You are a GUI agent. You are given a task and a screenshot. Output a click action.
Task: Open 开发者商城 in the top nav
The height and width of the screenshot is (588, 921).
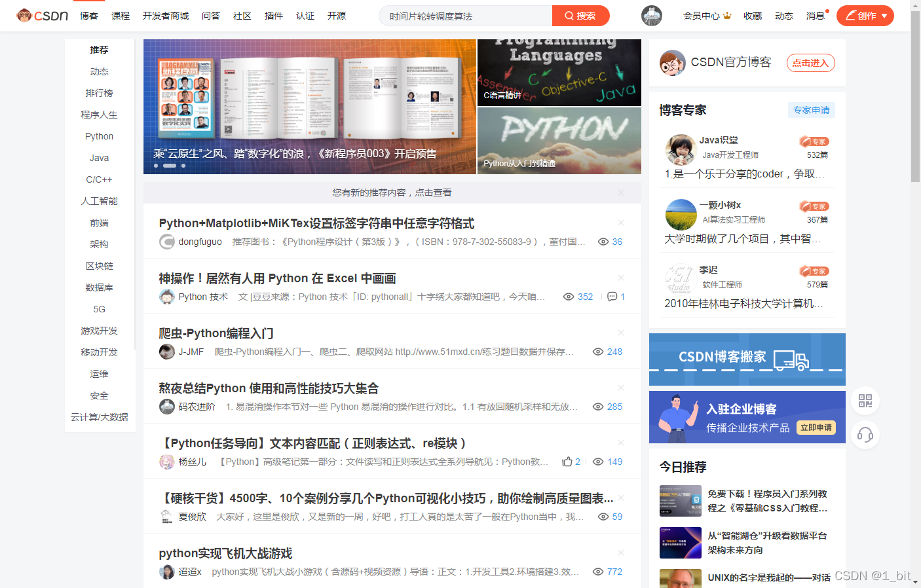tap(166, 16)
